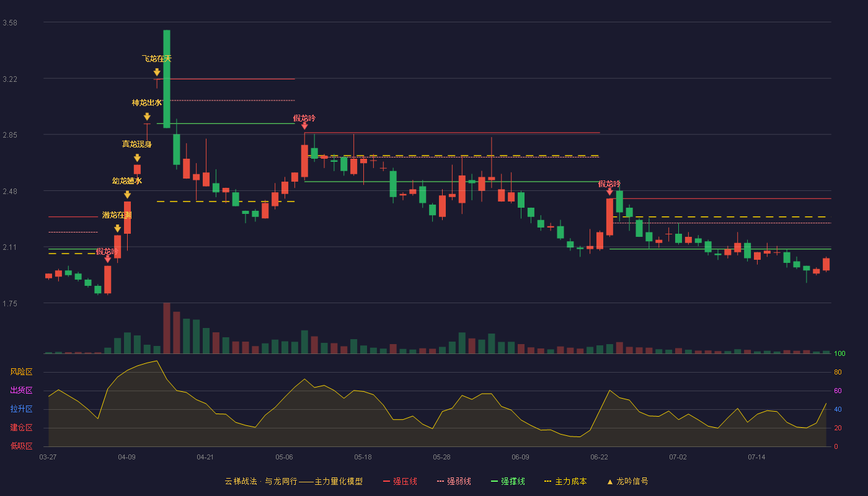The height and width of the screenshot is (496, 868).
Task: Click the 建仓区 zone label
Action: 22,428
